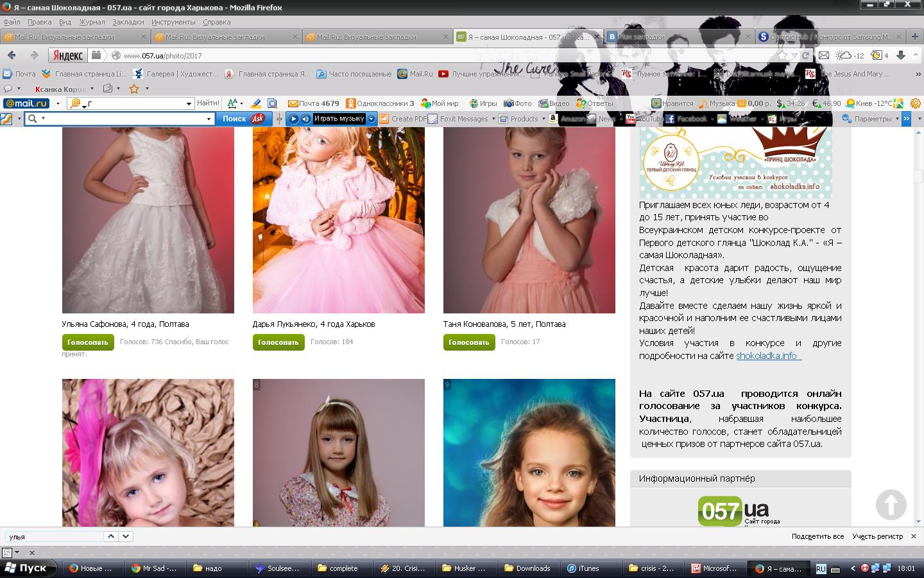The image size is (924, 578).
Task: Open the Ксанка Корол profile dropdown
Action: (x=92, y=89)
